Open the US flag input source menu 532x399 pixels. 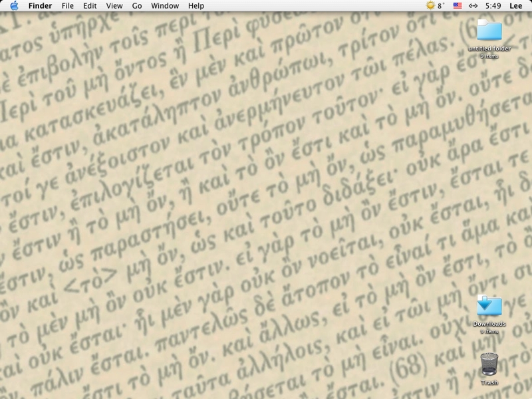point(458,6)
